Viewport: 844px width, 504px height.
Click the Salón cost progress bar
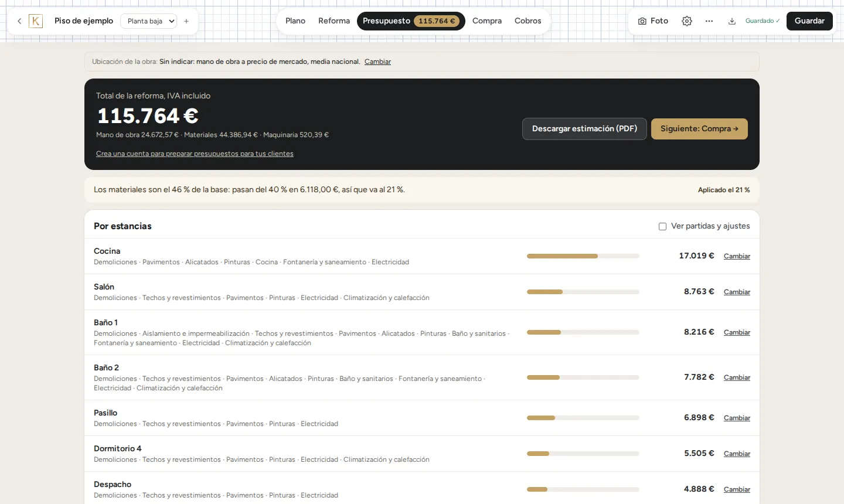(x=583, y=292)
